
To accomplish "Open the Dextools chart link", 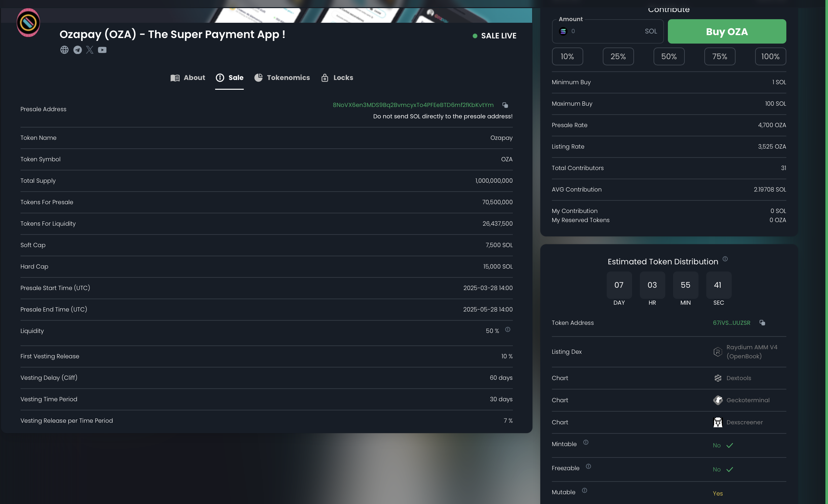I will [x=738, y=378].
